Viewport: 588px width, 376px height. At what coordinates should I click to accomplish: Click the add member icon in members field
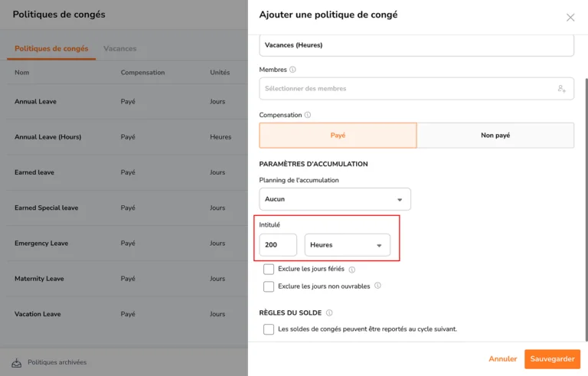(561, 89)
